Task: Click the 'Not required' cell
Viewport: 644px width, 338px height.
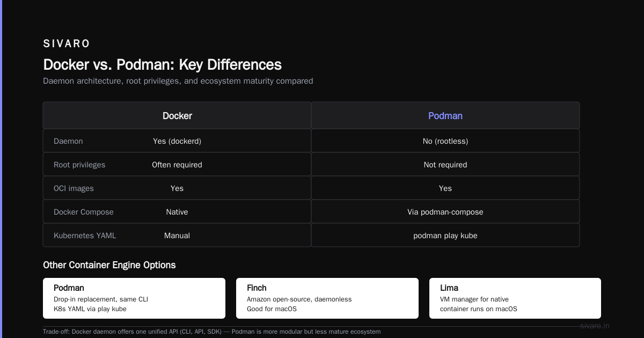Action: (445, 165)
